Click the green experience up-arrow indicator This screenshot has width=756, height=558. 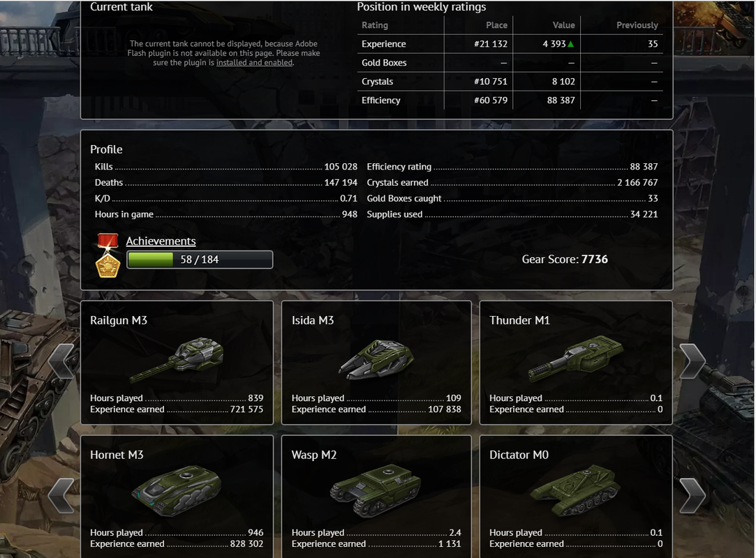[x=571, y=44]
